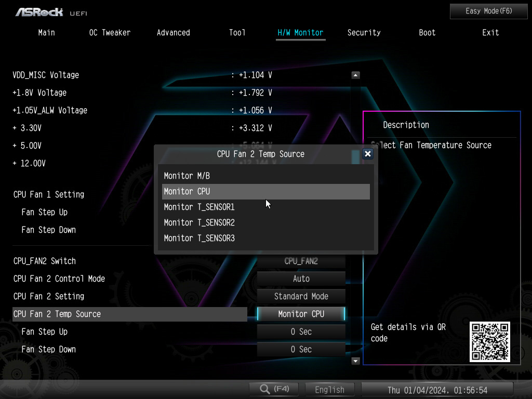Image resolution: width=532 pixels, height=399 pixels.
Task: Open the highlighted Monitor CPU value dropdown
Action: [x=301, y=314]
